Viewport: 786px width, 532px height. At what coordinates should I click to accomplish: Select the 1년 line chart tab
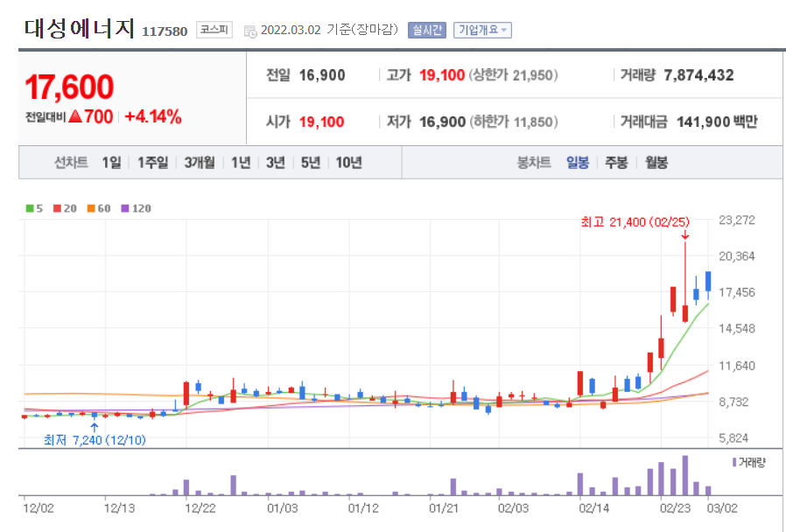(x=241, y=162)
